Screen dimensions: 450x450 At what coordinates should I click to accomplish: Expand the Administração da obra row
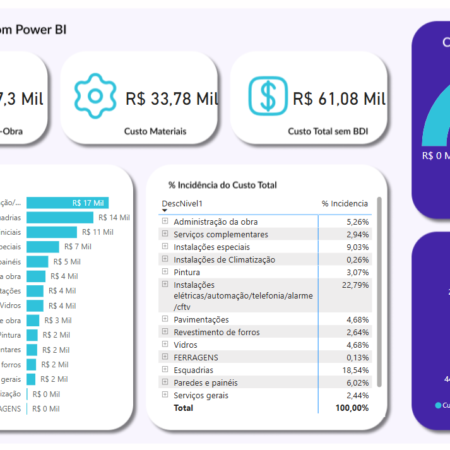click(x=165, y=221)
